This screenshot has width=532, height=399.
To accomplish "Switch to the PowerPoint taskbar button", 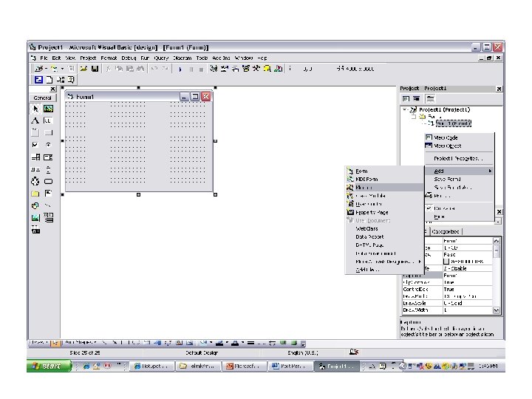I will [x=244, y=366].
